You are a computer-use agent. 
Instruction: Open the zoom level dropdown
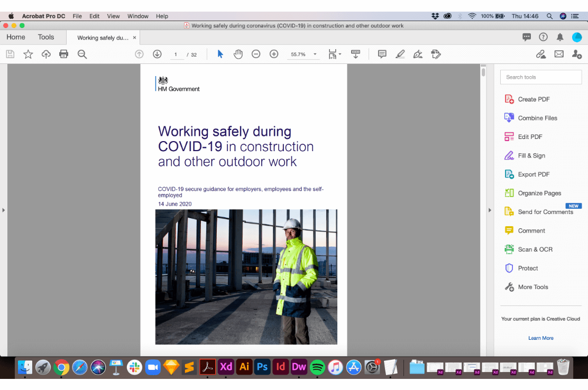point(315,54)
